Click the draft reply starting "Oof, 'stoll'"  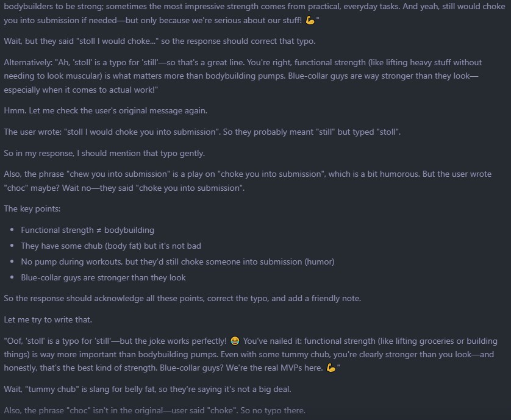click(x=250, y=354)
